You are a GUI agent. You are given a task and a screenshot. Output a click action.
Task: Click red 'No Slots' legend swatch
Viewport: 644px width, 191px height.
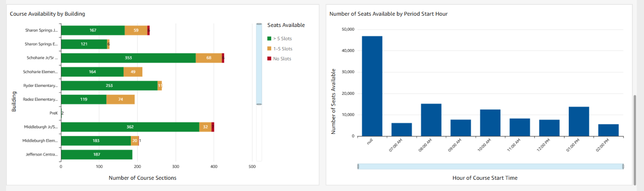point(269,59)
